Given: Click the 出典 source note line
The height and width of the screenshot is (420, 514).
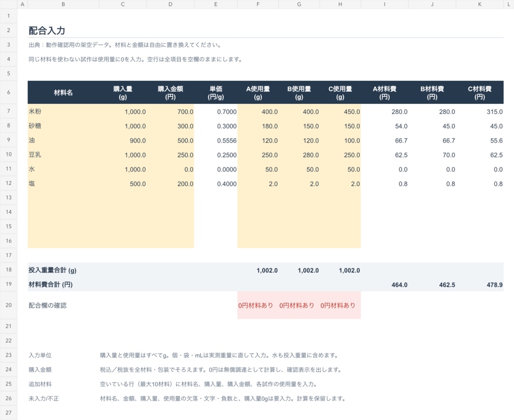Looking at the screenshot, I should [125, 45].
